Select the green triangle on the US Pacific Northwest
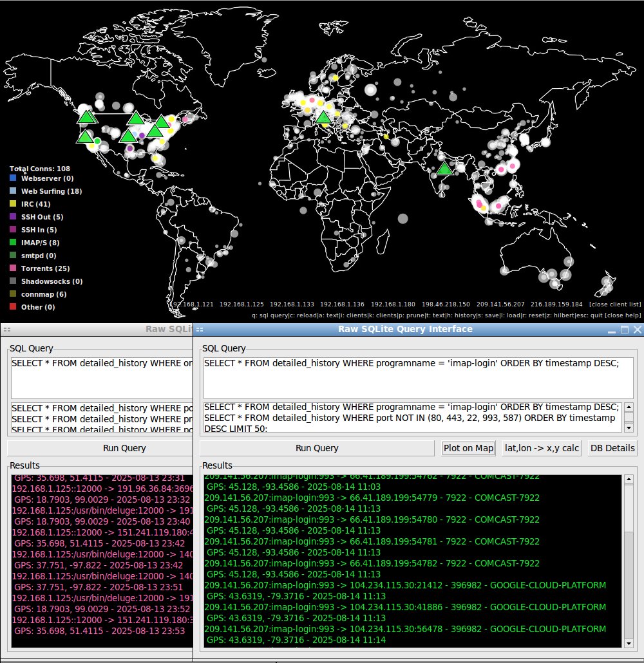The width and height of the screenshot is (644, 663). 87,117
